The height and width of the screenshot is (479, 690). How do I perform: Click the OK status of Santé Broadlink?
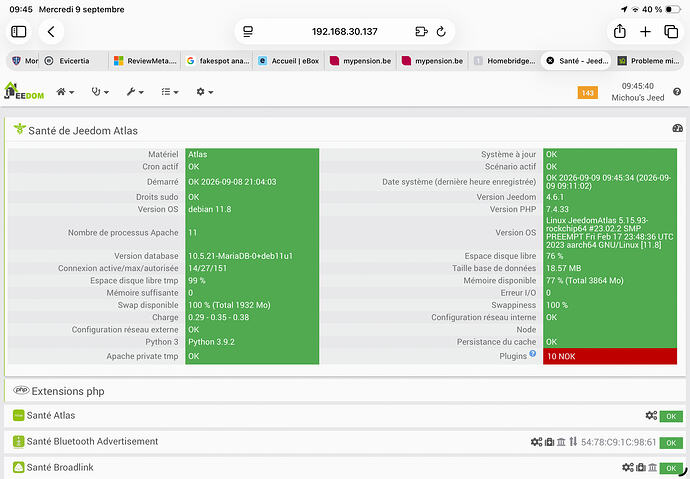[x=671, y=468]
